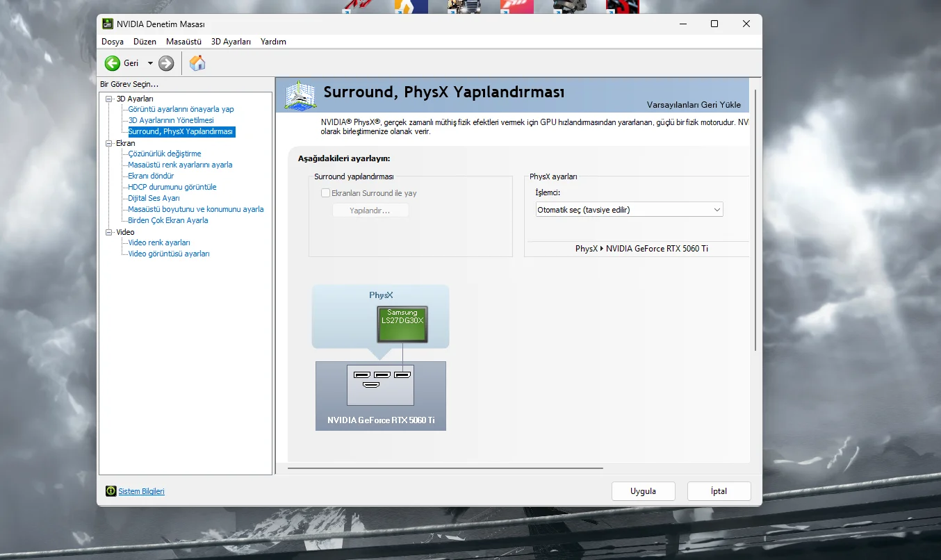This screenshot has height=560, width=941.
Task: Open the Dosya menu
Action: coord(113,42)
